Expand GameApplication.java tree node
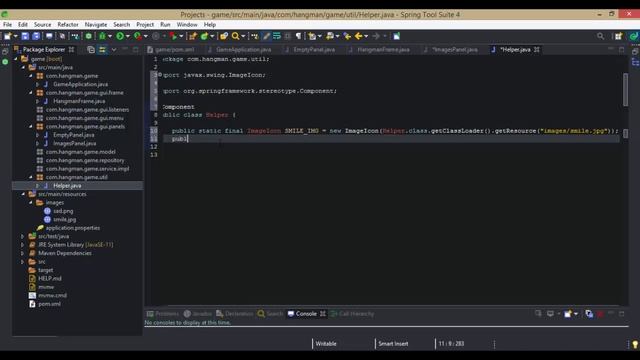The image size is (640, 360). [x=38, y=84]
